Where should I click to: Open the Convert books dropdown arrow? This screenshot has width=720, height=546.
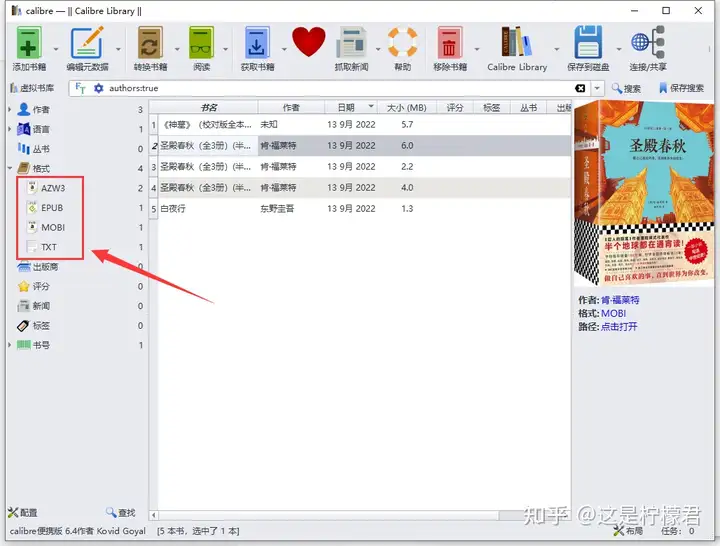tap(177, 49)
